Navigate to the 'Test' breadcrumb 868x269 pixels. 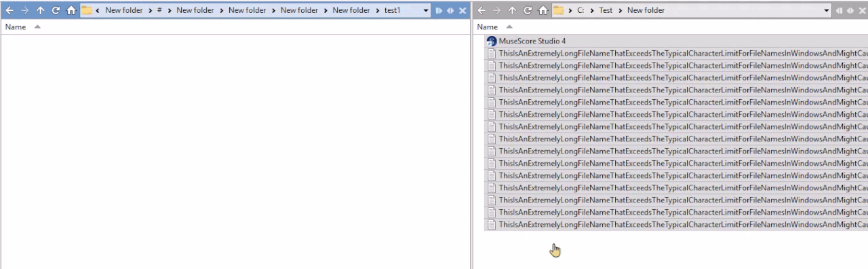[606, 10]
